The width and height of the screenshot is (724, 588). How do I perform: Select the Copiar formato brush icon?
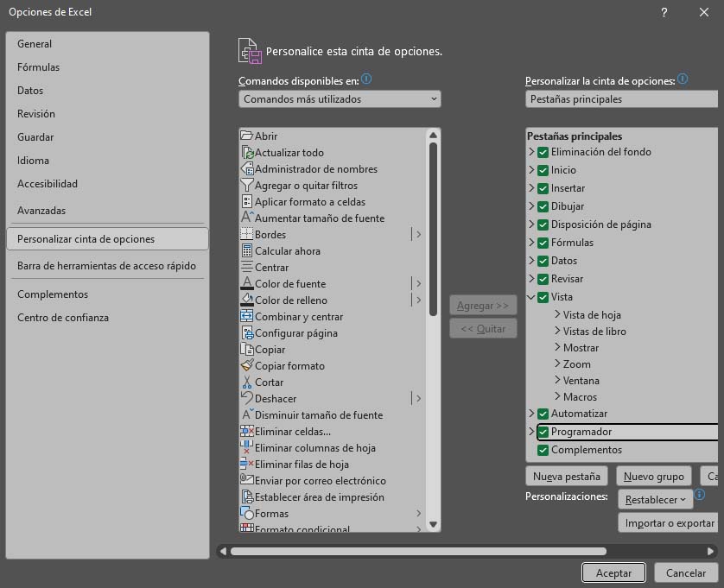[x=248, y=365]
